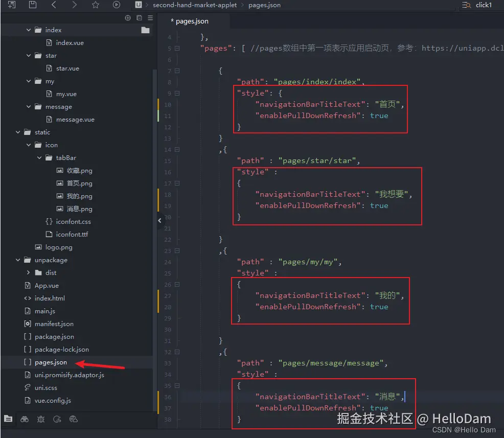Click the Save file toolbar icon
This screenshot has width=504, height=438.
click(x=33, y=5)
